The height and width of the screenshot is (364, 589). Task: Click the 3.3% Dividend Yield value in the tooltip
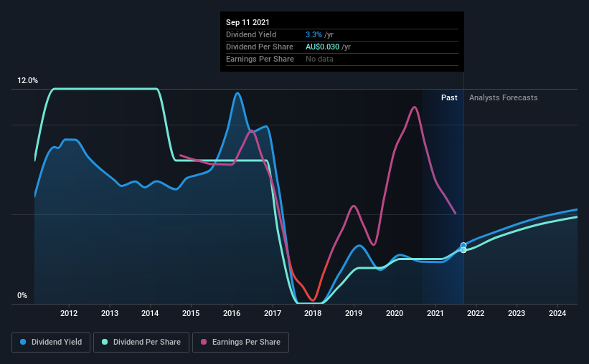click(x=314, y=34)
